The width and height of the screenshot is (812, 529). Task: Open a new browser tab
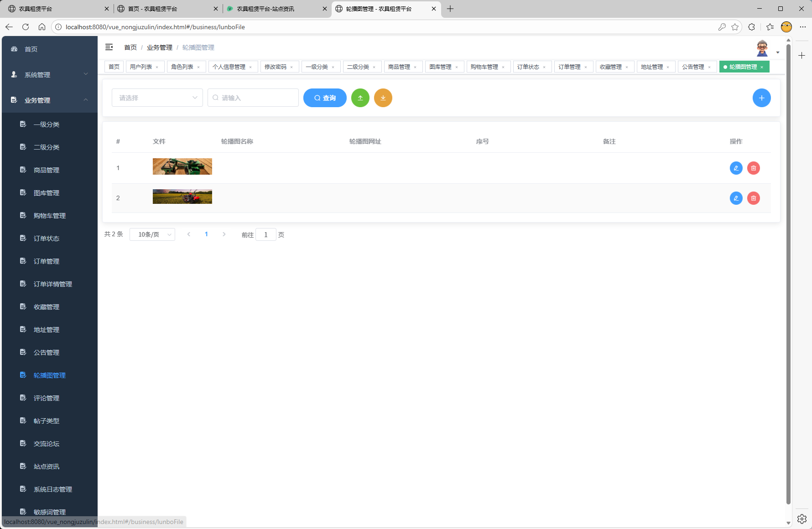tap(450, 9)
